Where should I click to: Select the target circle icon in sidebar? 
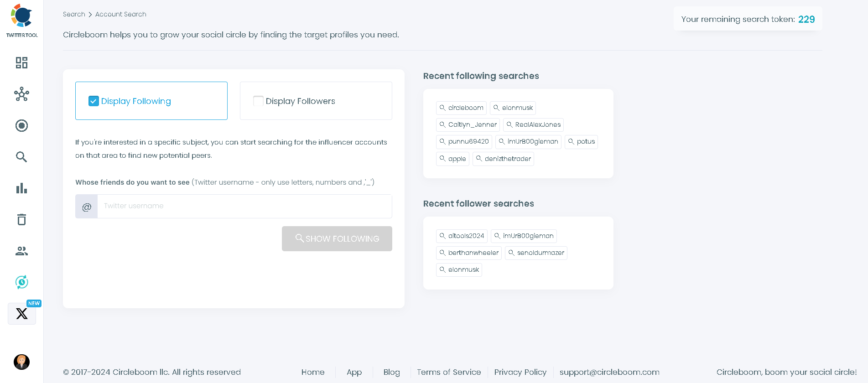21,125
